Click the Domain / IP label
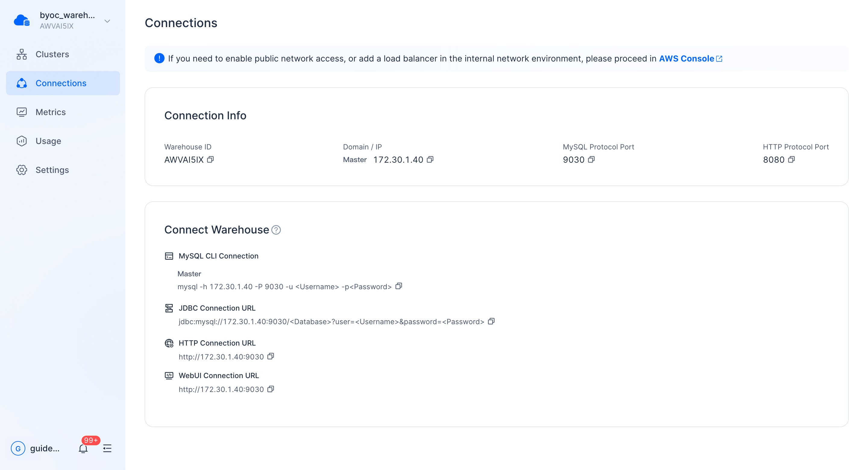This screenshot has height=470, width=868. pyautogui.click(x=362, y=147)
